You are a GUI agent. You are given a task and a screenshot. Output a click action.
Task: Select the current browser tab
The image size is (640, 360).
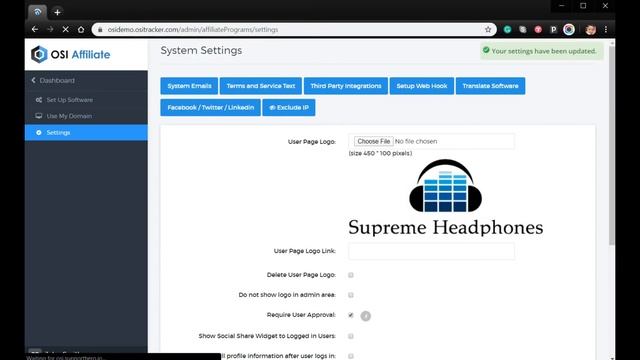(x=38, y=12)
